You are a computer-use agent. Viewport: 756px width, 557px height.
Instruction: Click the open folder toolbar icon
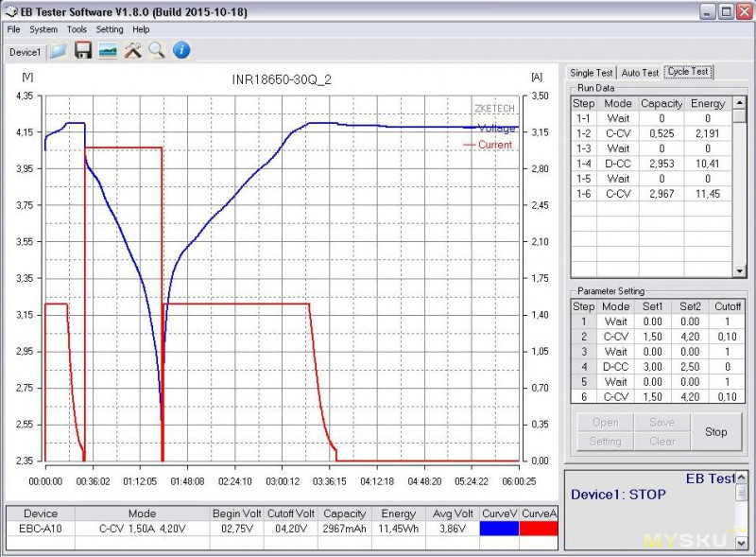pos(58,51)
